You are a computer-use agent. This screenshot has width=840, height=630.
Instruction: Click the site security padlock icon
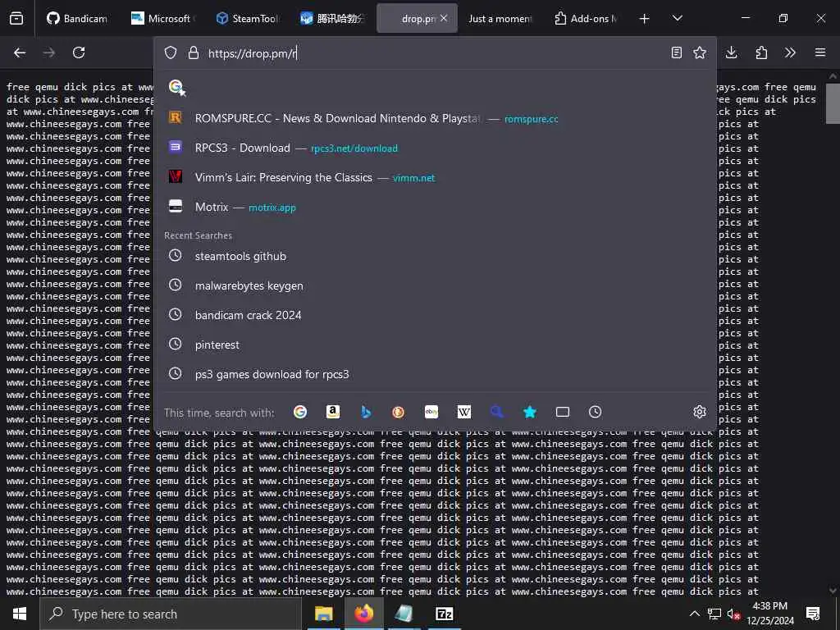point(194,52)
